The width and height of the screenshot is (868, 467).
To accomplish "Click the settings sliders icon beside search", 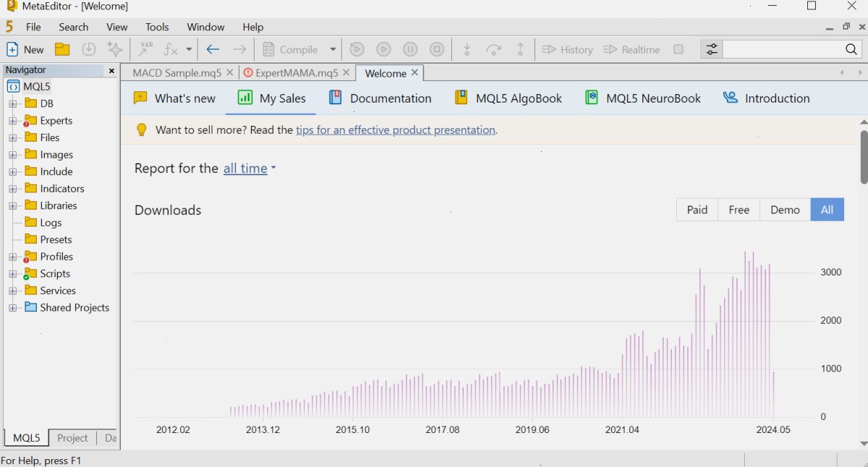I will click(712, 49).
